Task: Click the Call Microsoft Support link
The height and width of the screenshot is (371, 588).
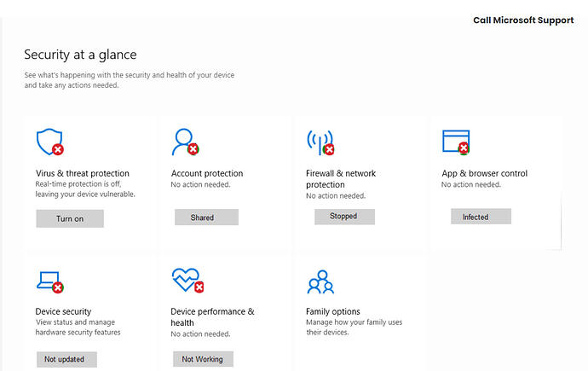Action: point(523,20)
